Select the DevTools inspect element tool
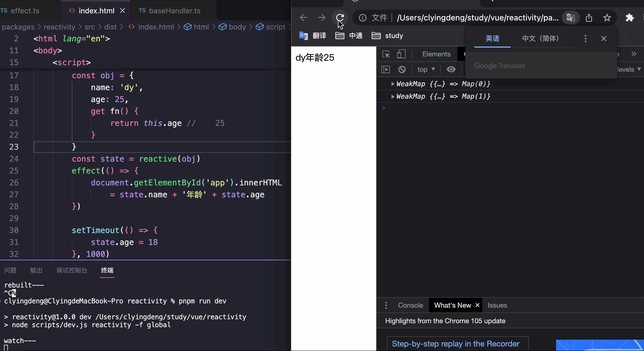The height and width of the screenshot is (351, 644). tap(386, 54)
